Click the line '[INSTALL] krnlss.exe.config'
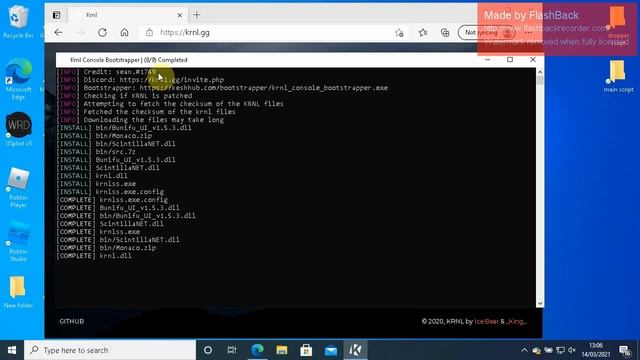The height and width of the screenshot is (360, 640). pyautogui.click(x=110, y=192)
